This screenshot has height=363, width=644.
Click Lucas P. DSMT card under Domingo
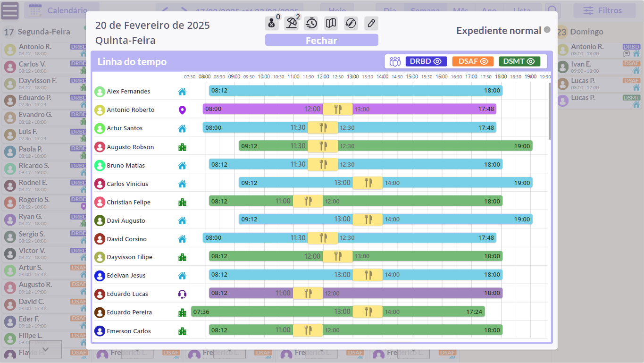coord(599,101)
